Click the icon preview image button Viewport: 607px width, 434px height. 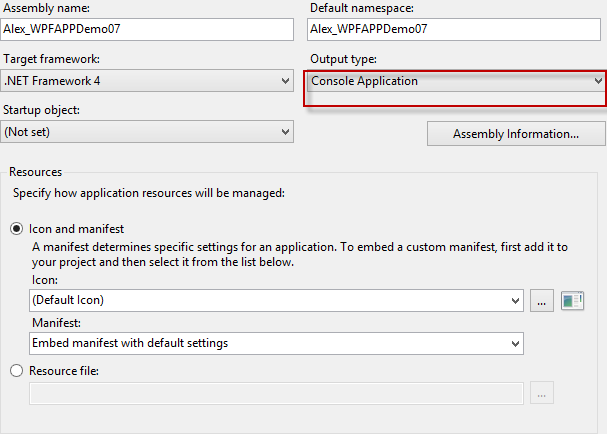click(572, 301)
